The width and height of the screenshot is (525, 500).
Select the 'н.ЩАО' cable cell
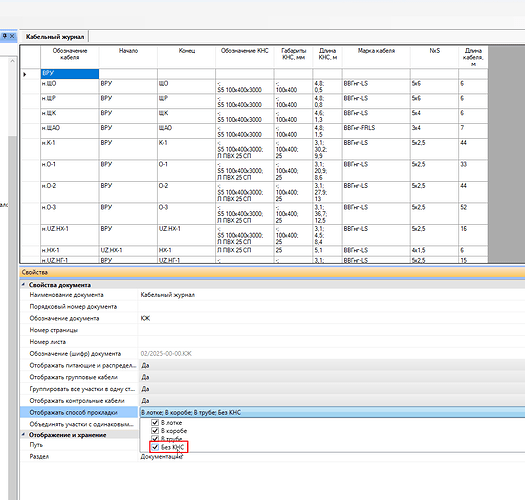tap(70, 131)
